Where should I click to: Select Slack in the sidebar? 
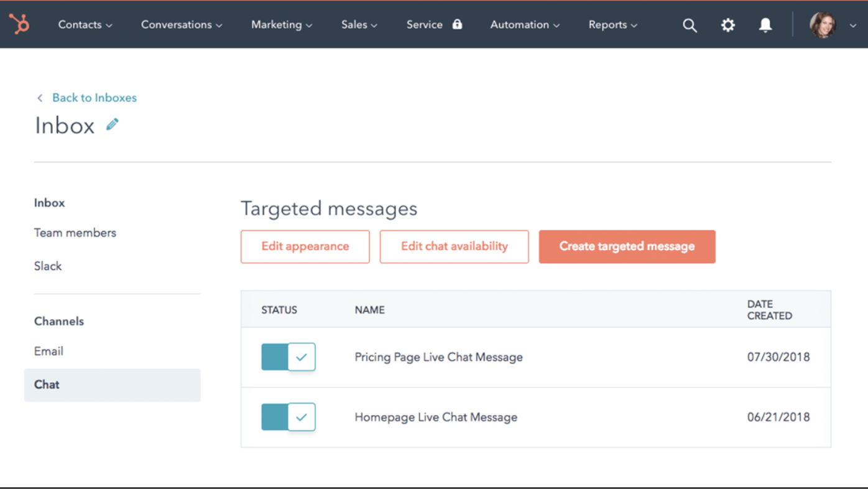(48, 266)
